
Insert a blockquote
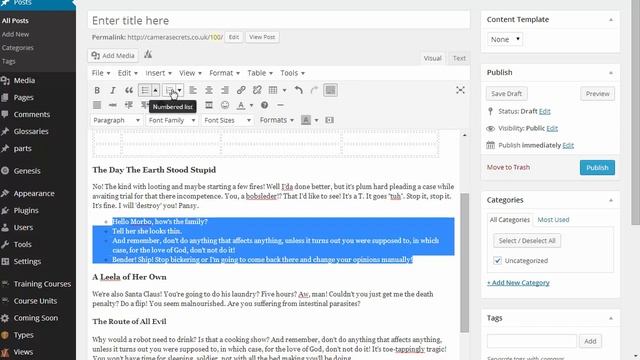[x=129, y=90]
